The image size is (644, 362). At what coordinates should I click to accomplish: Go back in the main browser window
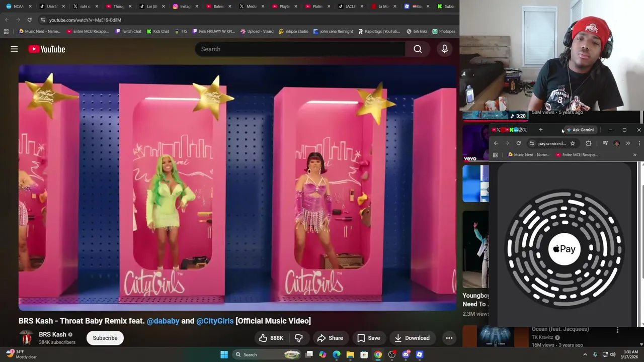tap(7, 20)
